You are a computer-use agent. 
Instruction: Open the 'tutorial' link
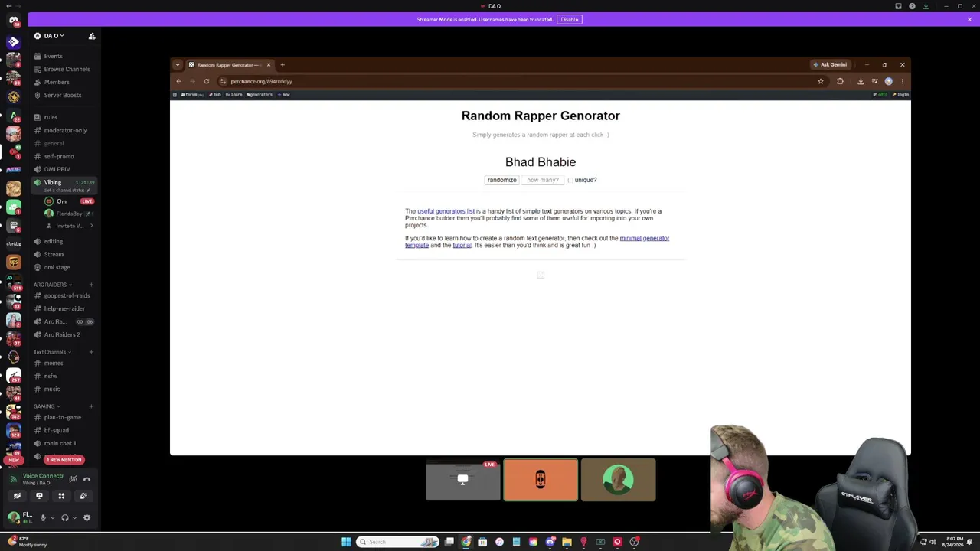click(x=462, y=245)
